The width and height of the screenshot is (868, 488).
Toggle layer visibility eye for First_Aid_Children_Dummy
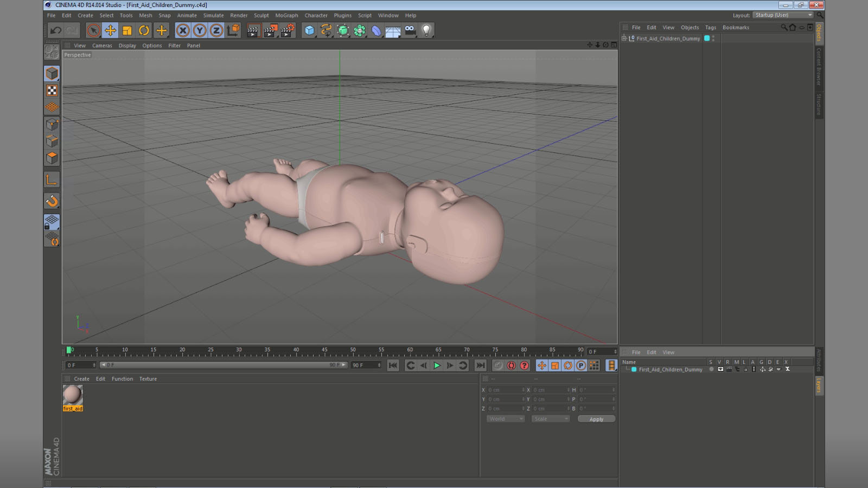[x=720, y=369]
